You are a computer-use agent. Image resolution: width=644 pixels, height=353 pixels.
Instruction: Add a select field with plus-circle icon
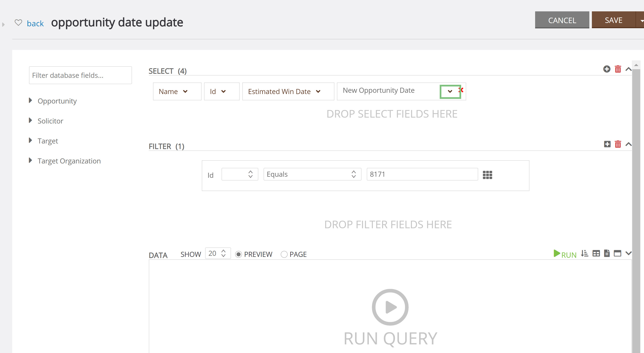607,69
